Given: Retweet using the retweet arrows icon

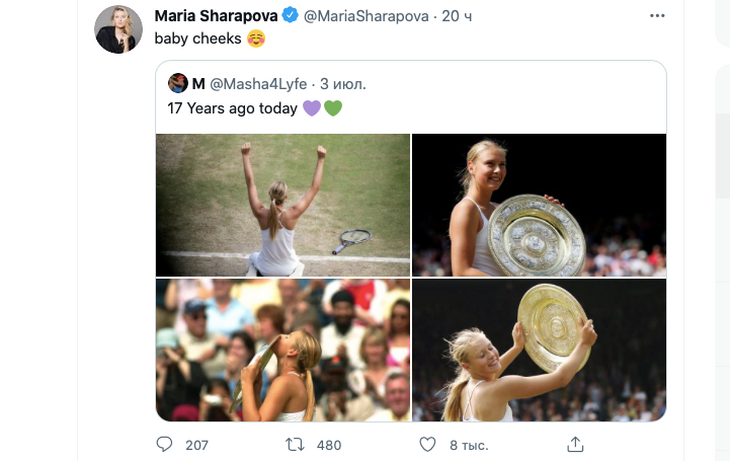Looking at the screenshot, I should pos(296,444).
